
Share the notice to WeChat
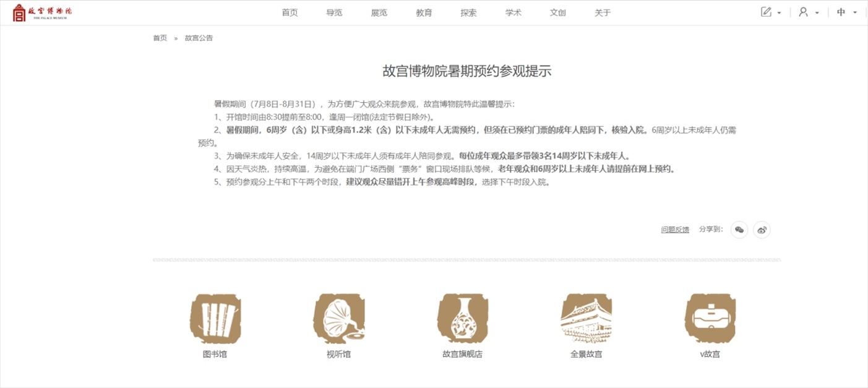point(739,230)
